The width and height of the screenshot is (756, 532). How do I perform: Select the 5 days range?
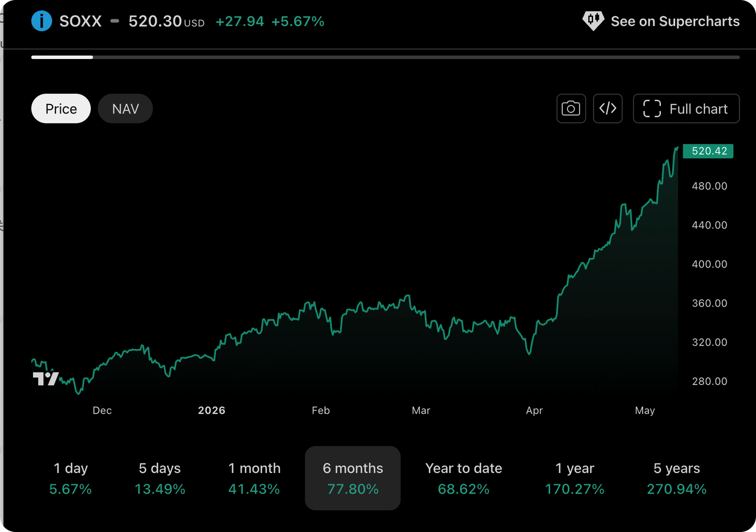160,478
